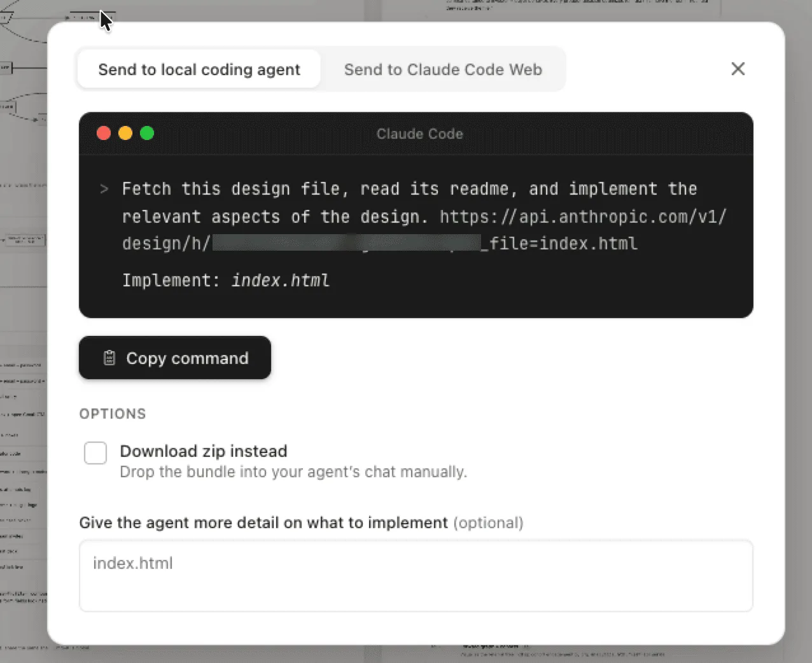Click the OPTIONS section heading
The width and height of the screenshot is (812, 663).
coord(113,414)
